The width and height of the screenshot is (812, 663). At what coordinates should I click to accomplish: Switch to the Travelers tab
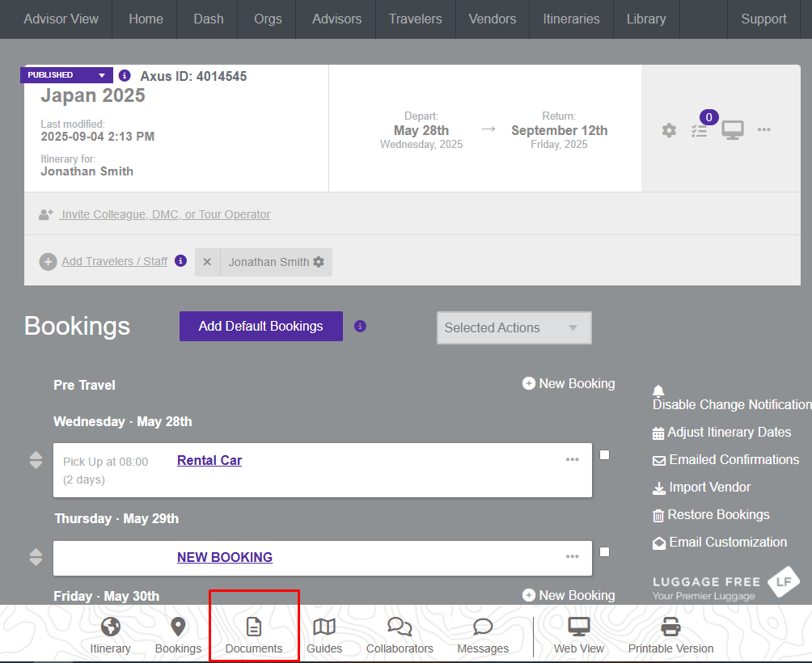pos(415,19)
